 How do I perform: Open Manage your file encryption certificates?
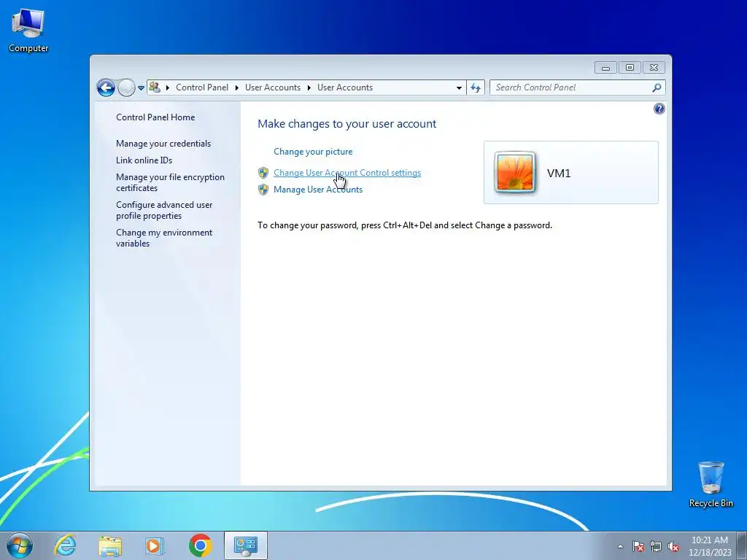(x=170, y=182)
